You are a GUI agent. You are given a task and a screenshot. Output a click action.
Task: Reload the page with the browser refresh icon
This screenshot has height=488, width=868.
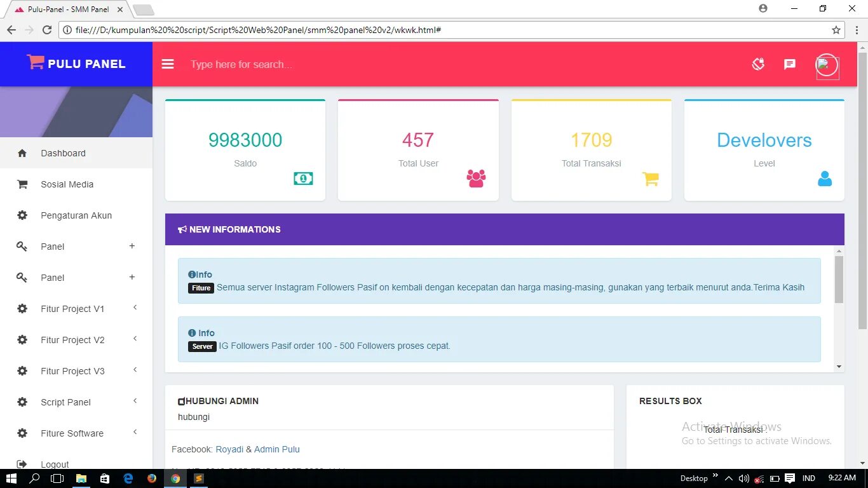pyautogui.click(x=47, y=30)
